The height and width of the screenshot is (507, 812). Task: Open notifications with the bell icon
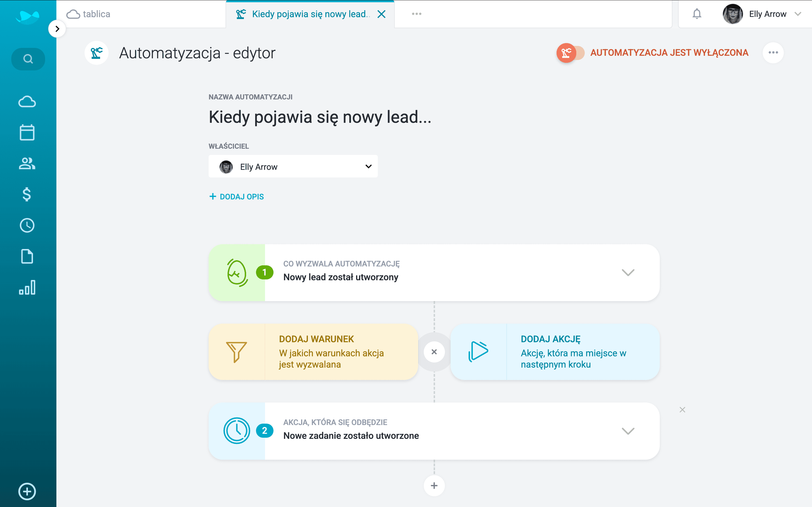coord(697,14)
